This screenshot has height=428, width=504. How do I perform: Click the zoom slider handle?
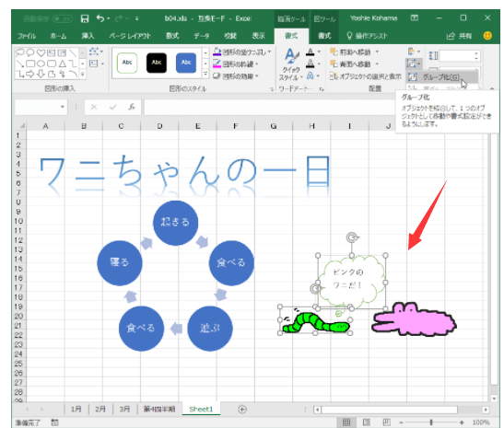click(431, 422)
